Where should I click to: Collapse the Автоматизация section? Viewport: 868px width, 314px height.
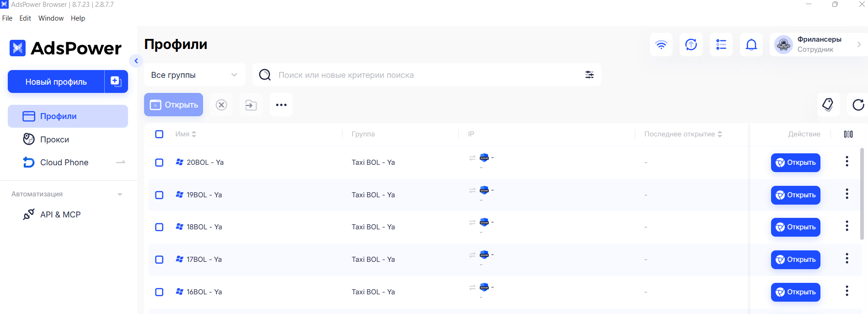click(120, 194)
